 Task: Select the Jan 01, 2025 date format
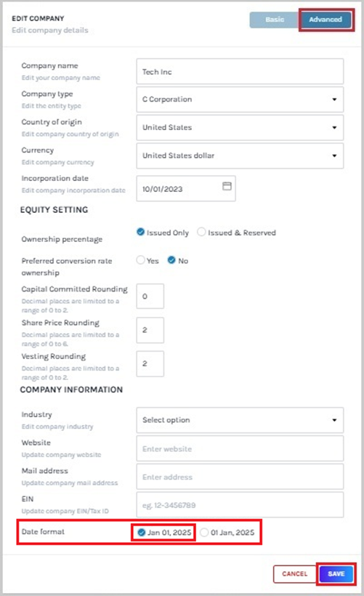pyautogui.click(x=142, y=532)
